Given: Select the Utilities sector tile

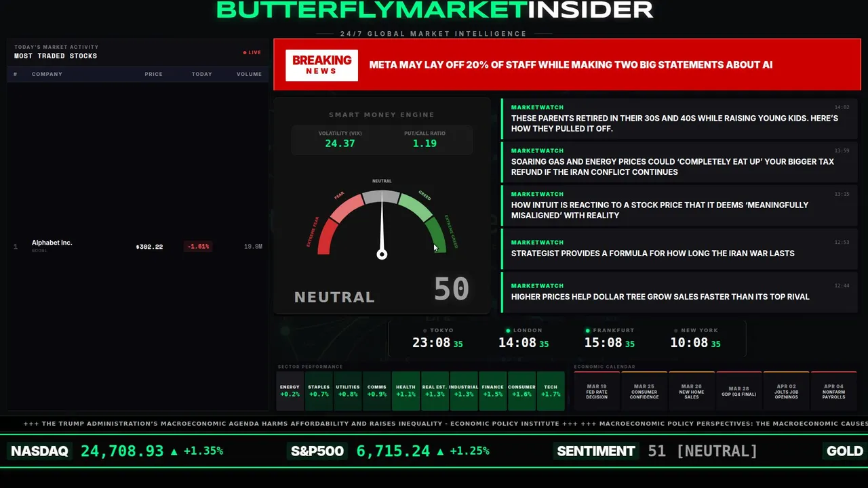Looking at the screenshot, I should coord(348,391).
